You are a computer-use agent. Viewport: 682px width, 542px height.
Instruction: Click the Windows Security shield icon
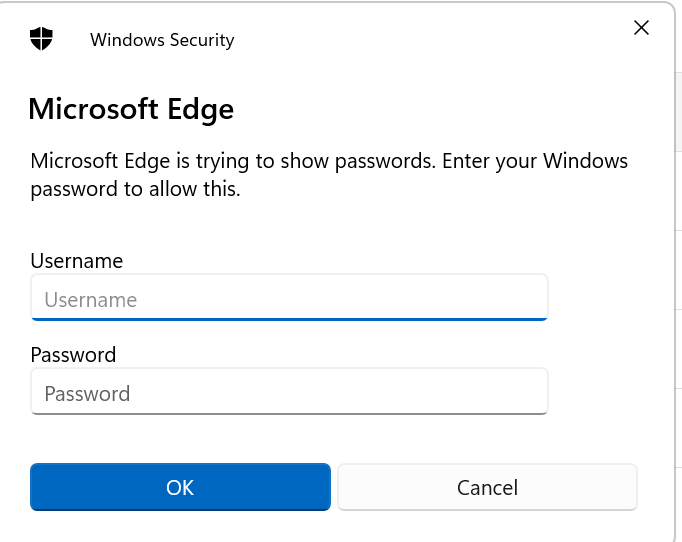click(x=41, y=39)
